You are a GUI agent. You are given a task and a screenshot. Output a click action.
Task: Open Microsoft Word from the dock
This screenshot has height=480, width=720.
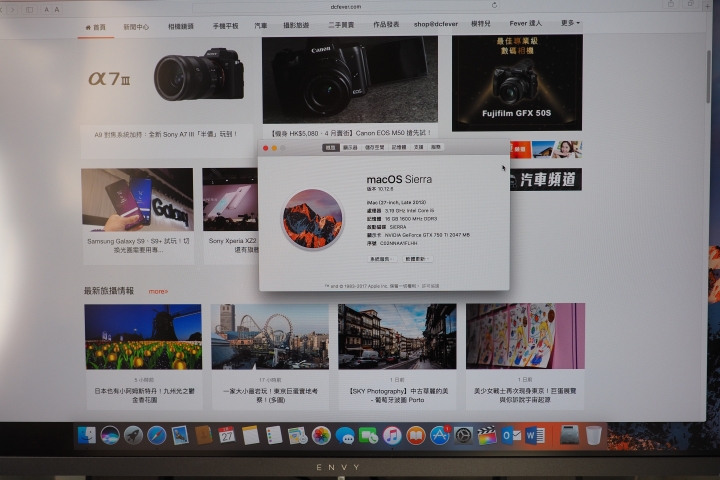(x=534, y=435)
